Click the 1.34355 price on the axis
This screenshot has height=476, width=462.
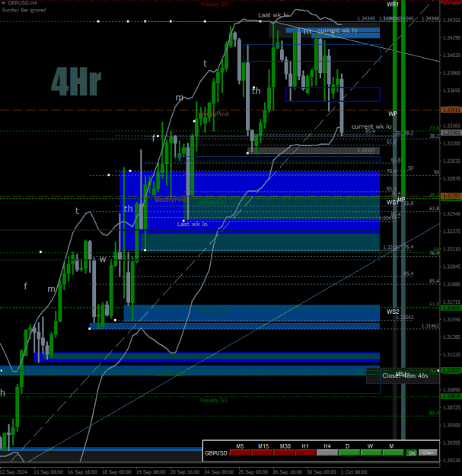(x=451, y=20)
